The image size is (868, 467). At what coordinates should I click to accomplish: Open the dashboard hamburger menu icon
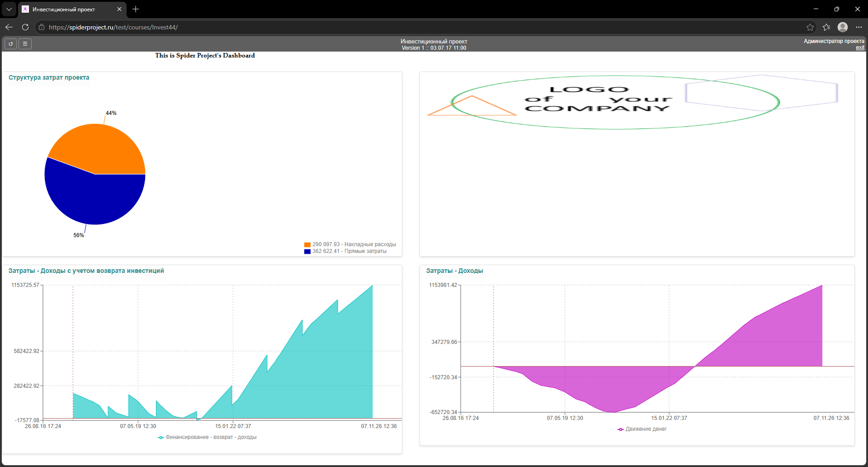pyautogui.click(x=25, y=44)
